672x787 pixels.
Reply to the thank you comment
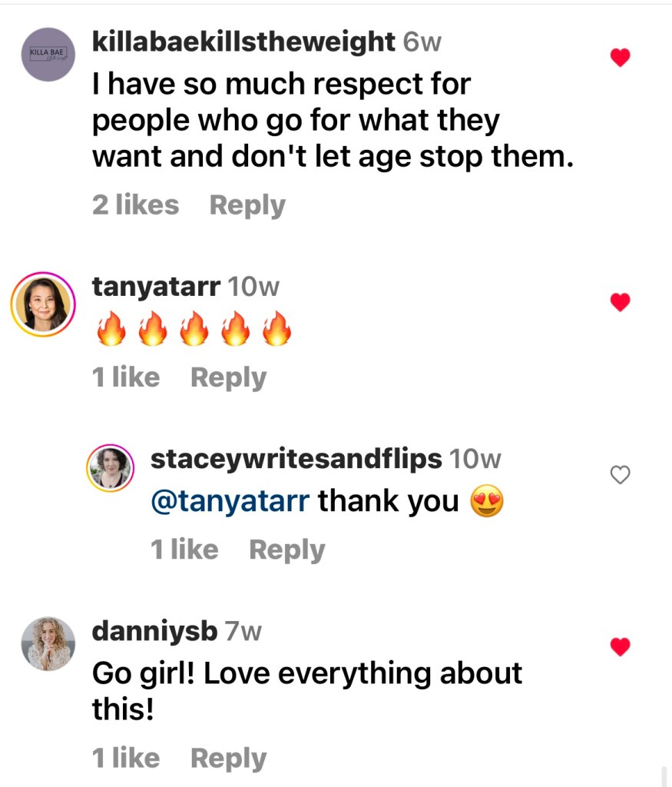point(286,550)
